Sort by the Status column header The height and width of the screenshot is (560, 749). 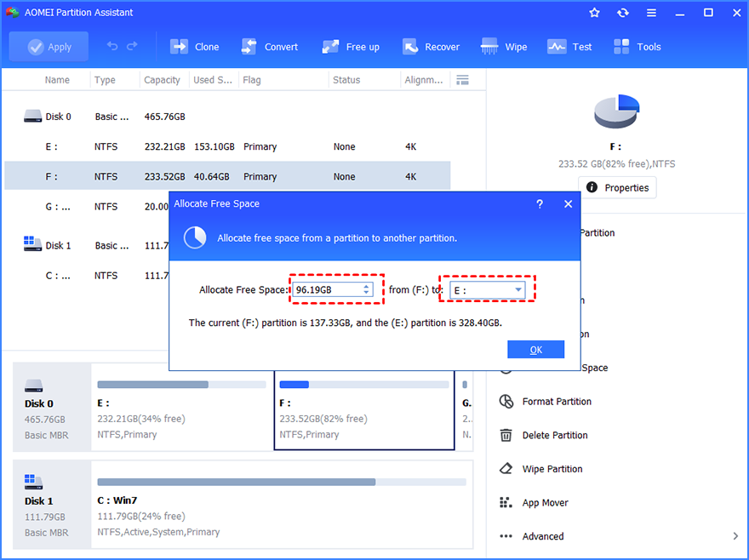click(346, 80)
